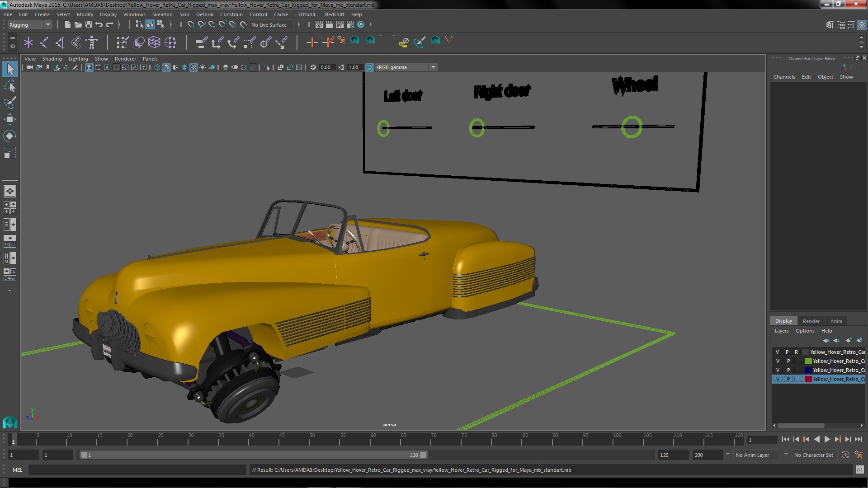Toggle auto keyframe button
Image resolution: width=868 pixels, height=488 pixels.
pyautogui.click(x=845, y=455)
